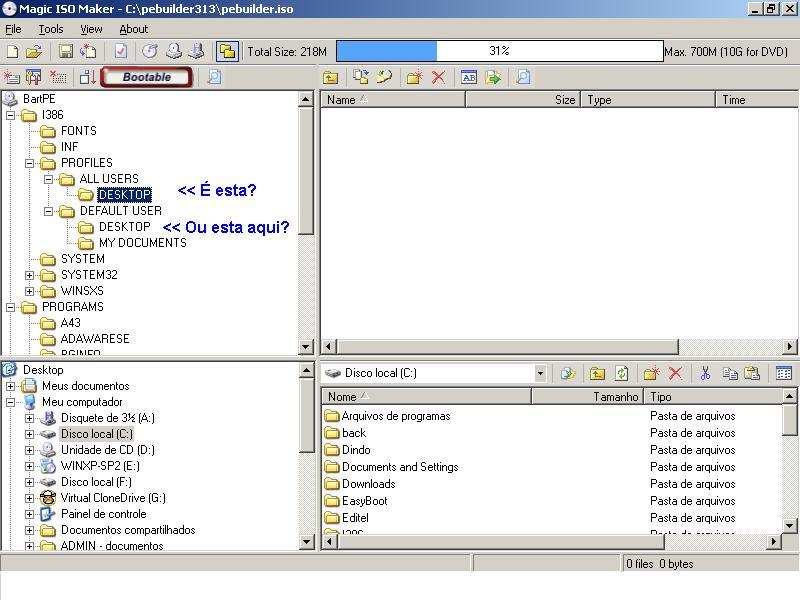Paste into local folder
The image size is (800, 600).
click(753, 373)
